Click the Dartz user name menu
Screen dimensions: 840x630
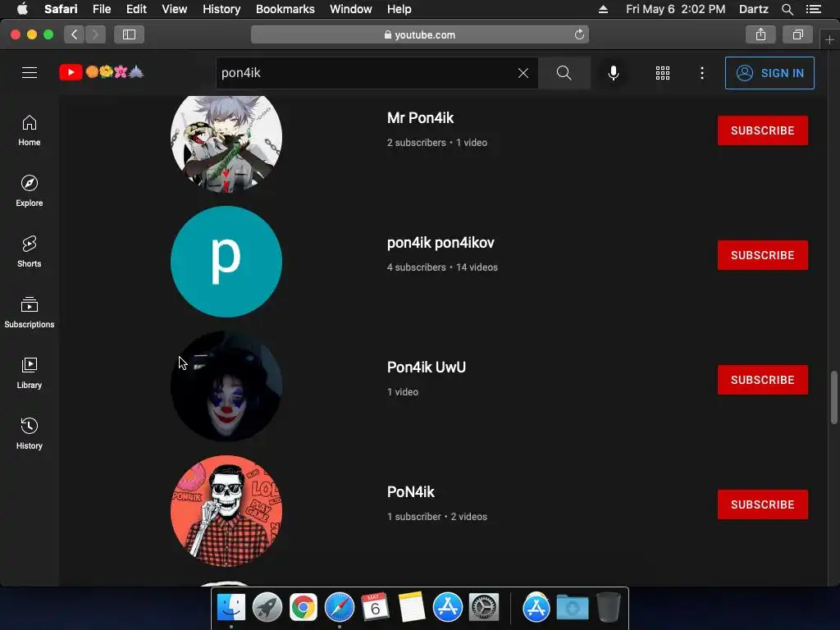(x=753, y=9)
